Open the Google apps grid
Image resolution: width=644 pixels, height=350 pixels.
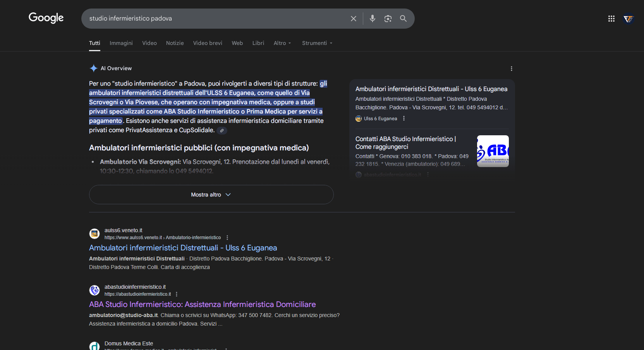(x=611, y=19)
